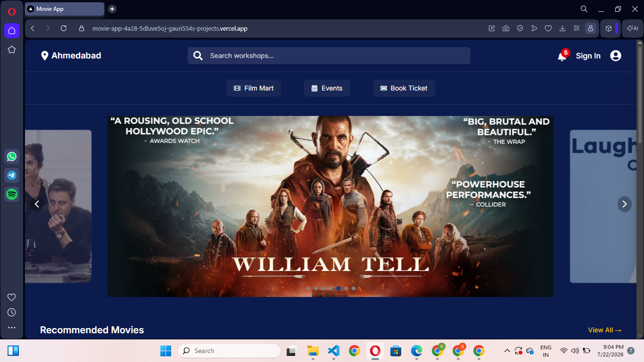Screen dimensions: 644x362
Task: Open the address bar pin edit icon
Action: (492, 28)
